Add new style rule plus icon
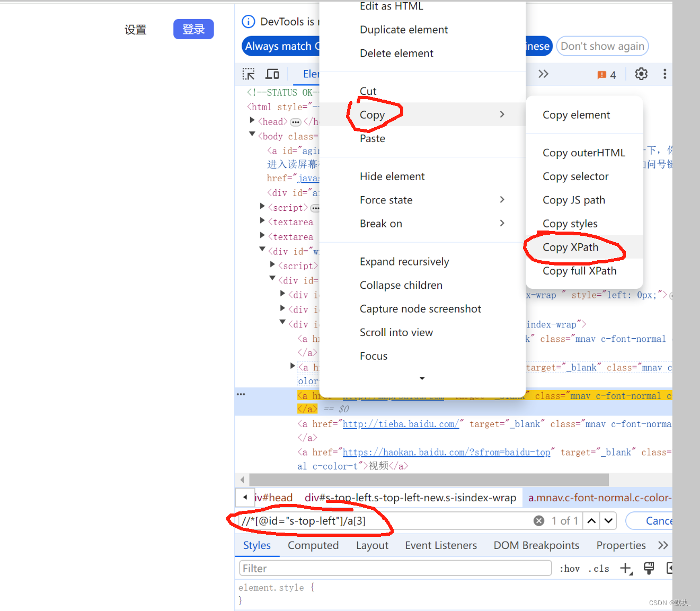This screenshot has height=611, width=700. pyautogui.click(x=626, y=569)
